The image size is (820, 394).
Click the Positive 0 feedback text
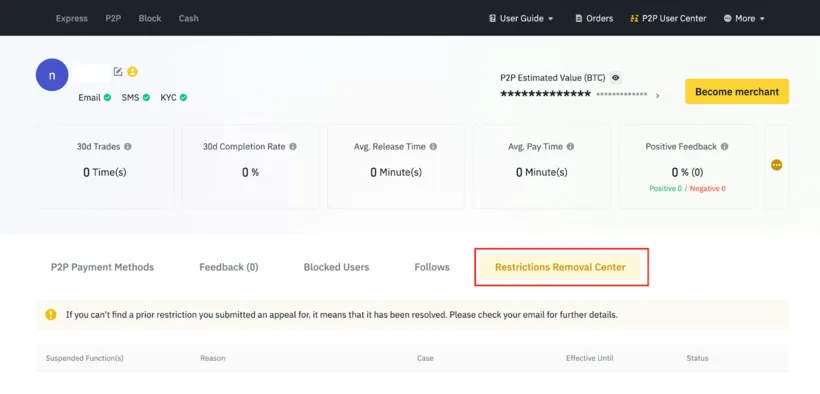coord(665,188)
